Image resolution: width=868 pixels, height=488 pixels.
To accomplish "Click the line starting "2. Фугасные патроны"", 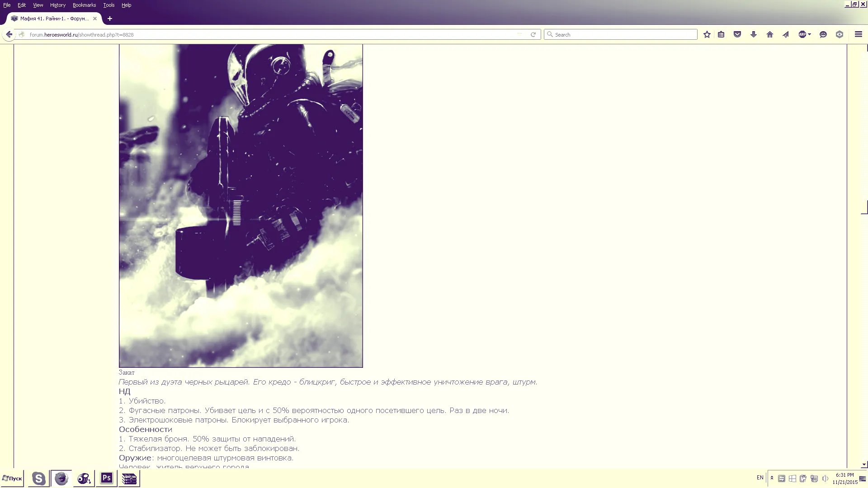I will click(314, 410).
